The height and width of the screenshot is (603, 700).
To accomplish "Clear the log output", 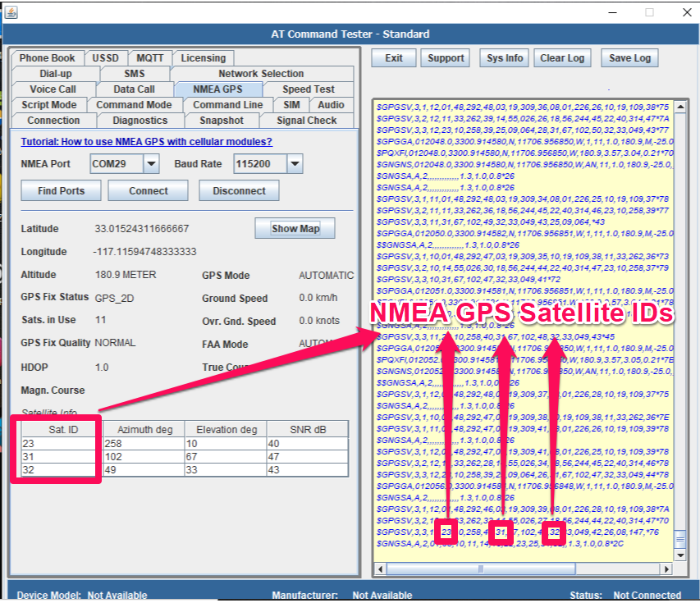I will coord(562,58).
